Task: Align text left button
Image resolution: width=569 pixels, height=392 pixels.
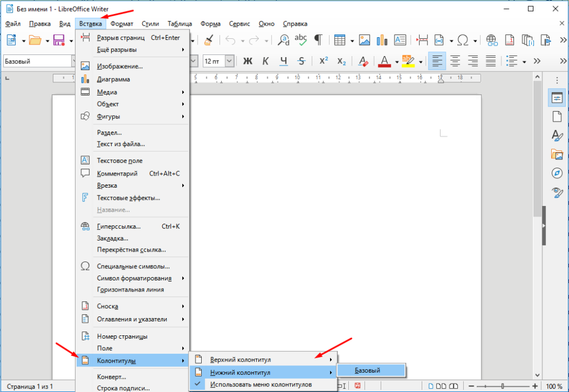Action: [437, 61]
